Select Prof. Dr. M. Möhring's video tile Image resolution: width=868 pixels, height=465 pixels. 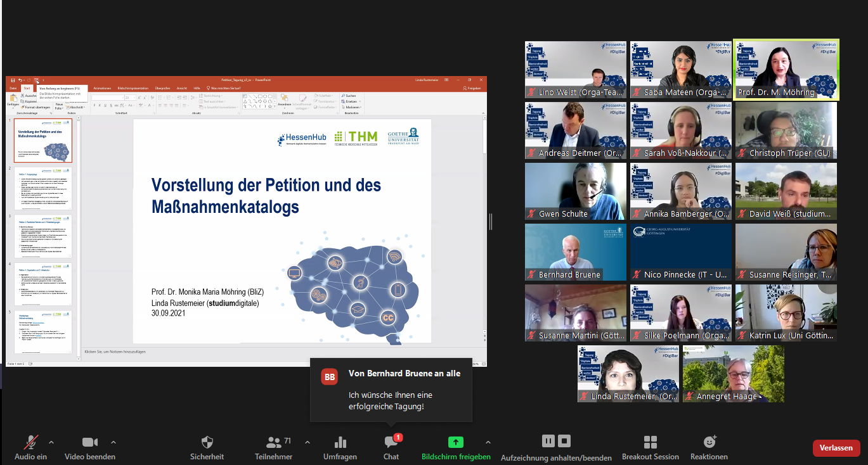pos(786,70)
